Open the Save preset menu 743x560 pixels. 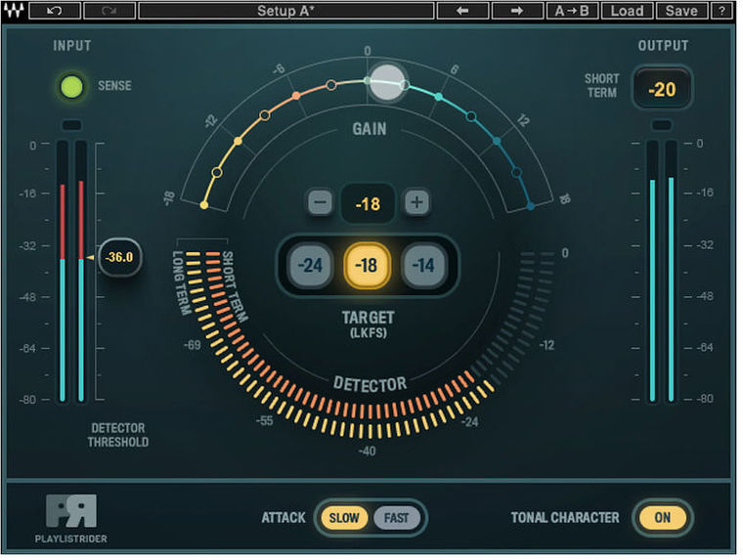click(681, 11)
